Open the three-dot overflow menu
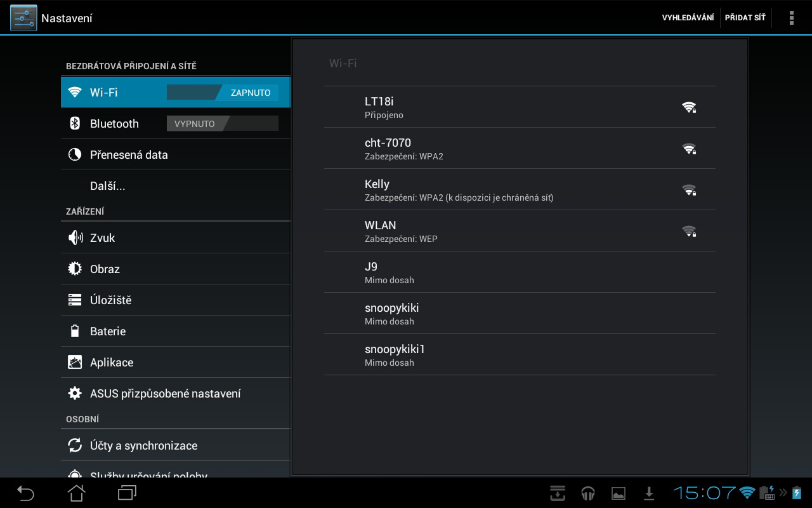 791,18
